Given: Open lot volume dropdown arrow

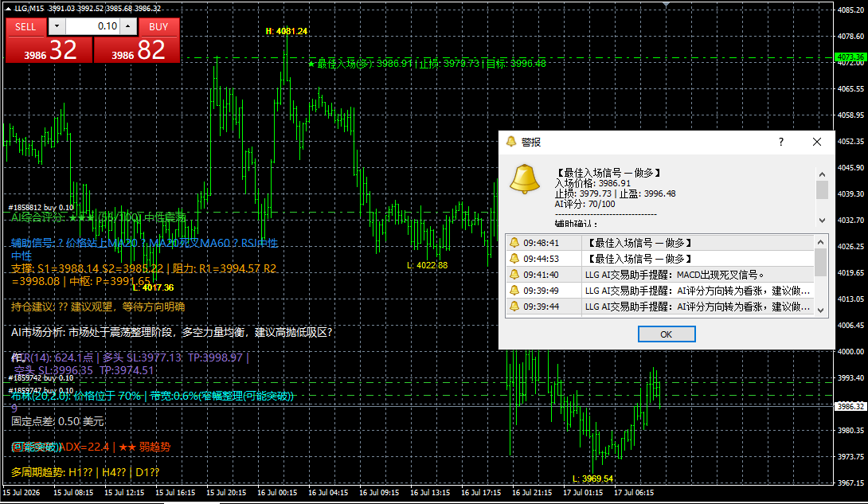Looking at the screenshot, I should pos(57,26).
